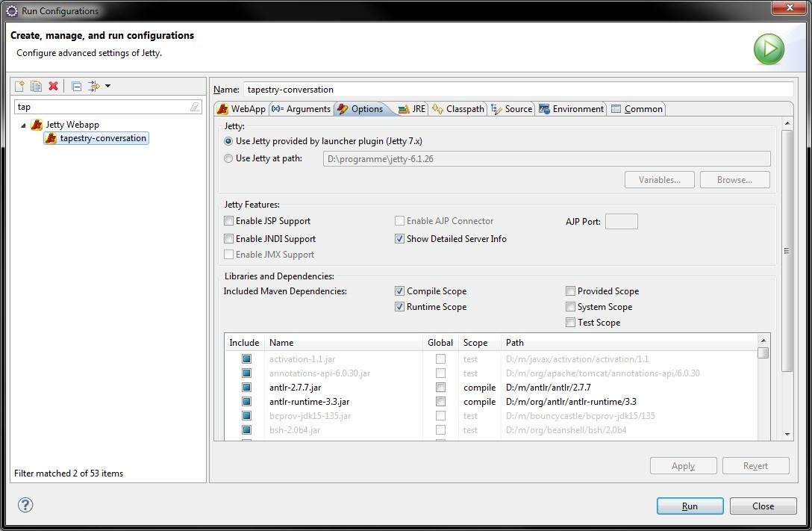Image resolution: width=812 pixels, height=531 pixels.
Task: Create a new launch configuration
Action: 19,86
